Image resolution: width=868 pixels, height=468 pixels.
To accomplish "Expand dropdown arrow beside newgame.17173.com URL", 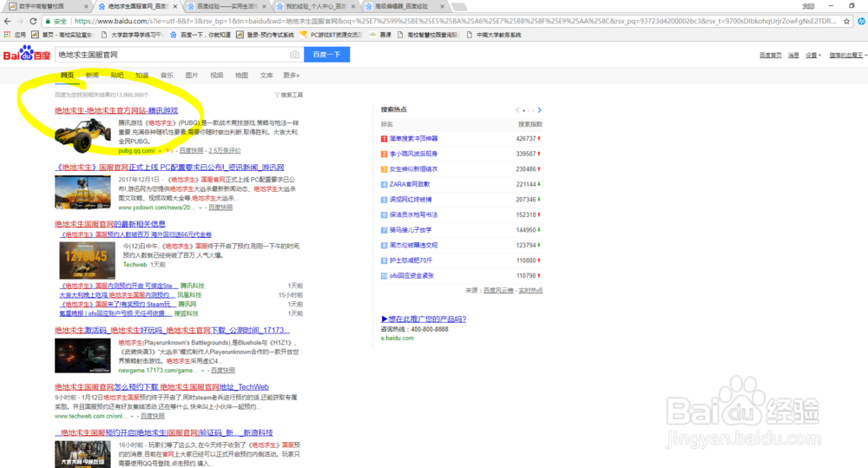I will coord(202,371).
